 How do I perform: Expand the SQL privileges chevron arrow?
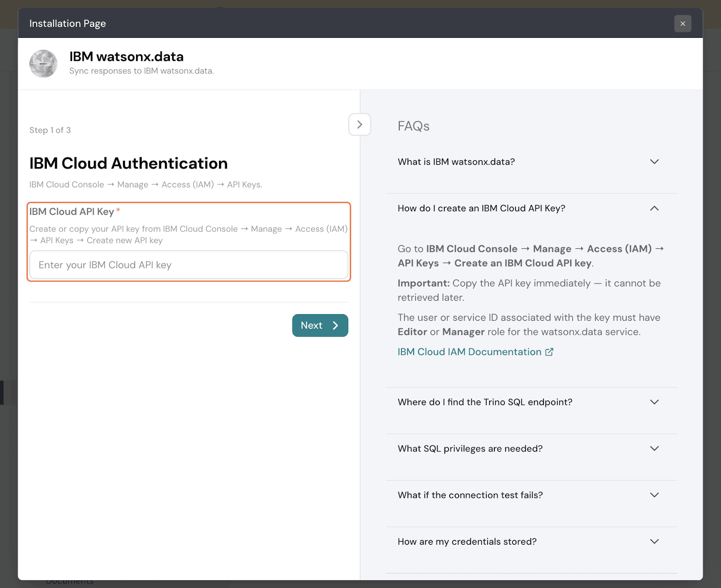point(654,448)
